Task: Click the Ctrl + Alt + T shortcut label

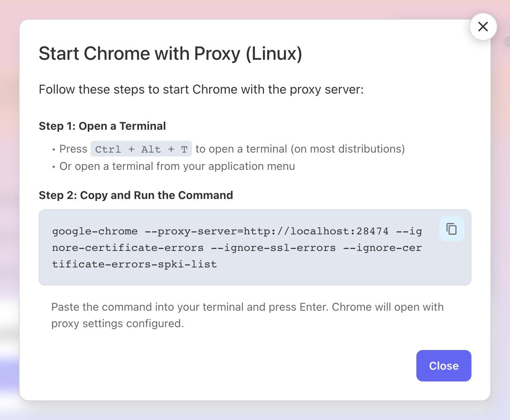Action: tap(141, 149)
